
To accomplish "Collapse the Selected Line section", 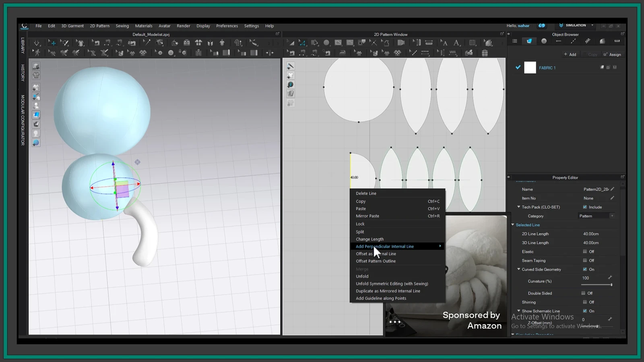I will point(513,225).
